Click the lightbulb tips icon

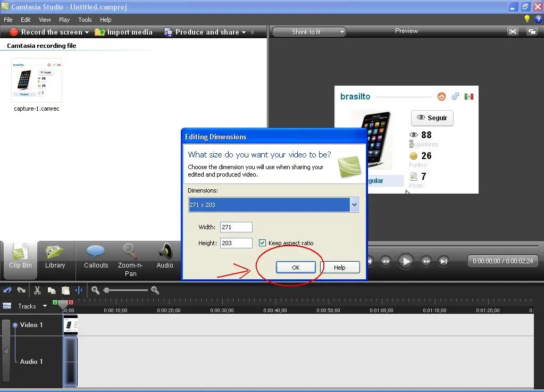click(527, 19)
